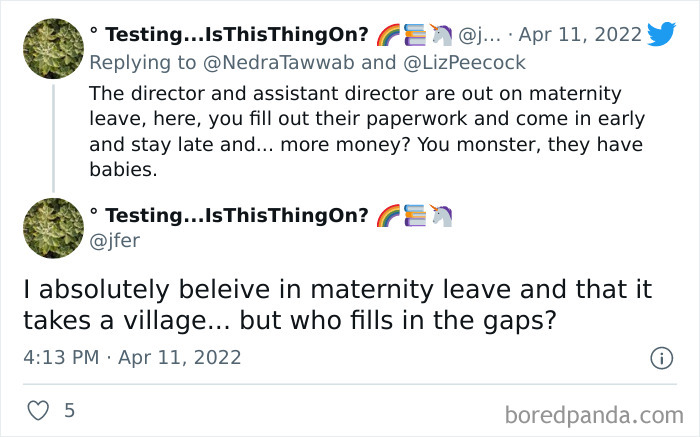Click the Twitter bird logo
The height and width of the screenshot is (437, 700).
662,33
